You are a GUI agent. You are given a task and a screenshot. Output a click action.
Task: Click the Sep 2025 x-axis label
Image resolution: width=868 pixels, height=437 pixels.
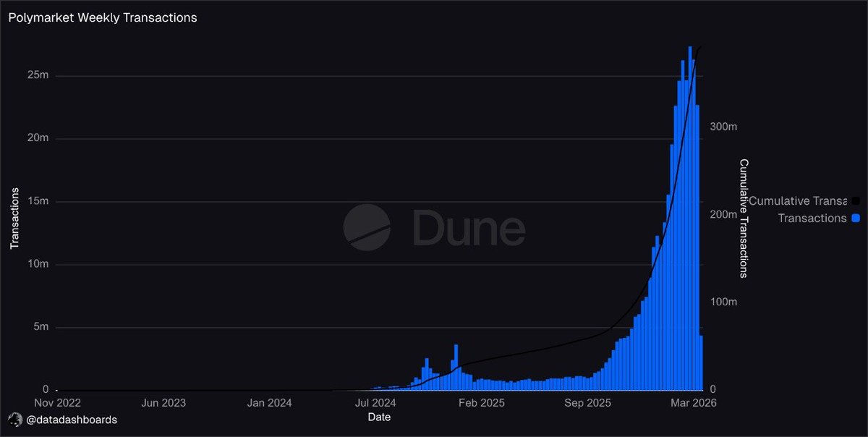tap(588, 403)
